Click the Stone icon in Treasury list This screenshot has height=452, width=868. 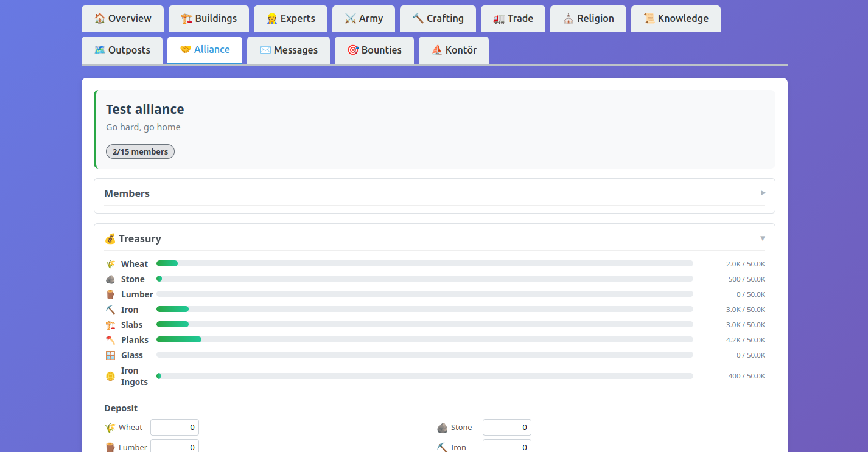[x=110, y=279]
